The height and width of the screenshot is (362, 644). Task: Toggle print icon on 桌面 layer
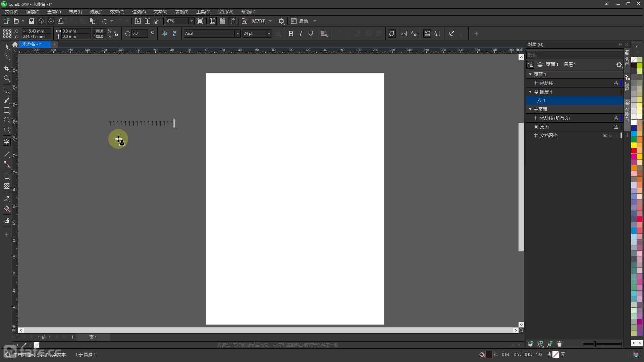(x=616, y=127)
